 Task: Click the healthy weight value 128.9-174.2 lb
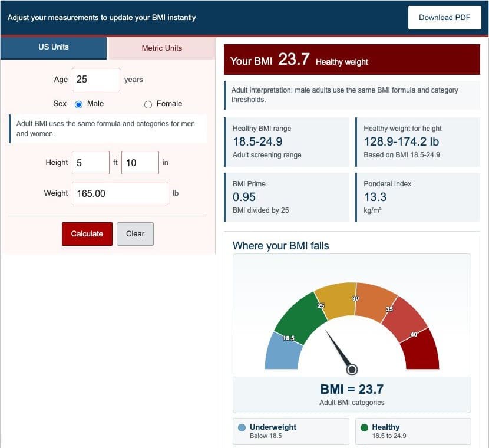(x=401, y=141)
